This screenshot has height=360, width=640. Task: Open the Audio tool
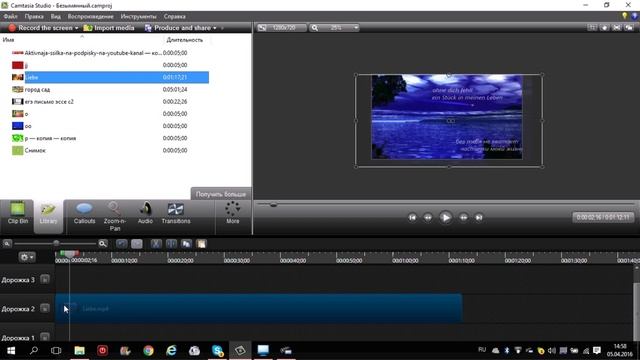(x=145, y=213)
